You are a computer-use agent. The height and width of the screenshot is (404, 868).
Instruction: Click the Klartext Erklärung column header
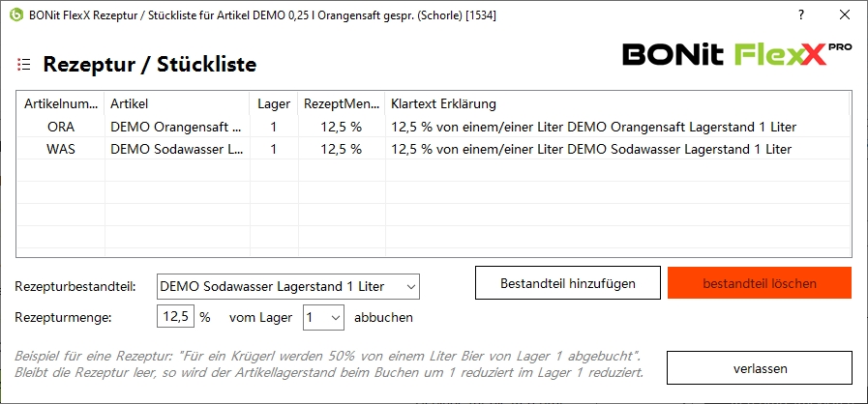coord(617,104)
